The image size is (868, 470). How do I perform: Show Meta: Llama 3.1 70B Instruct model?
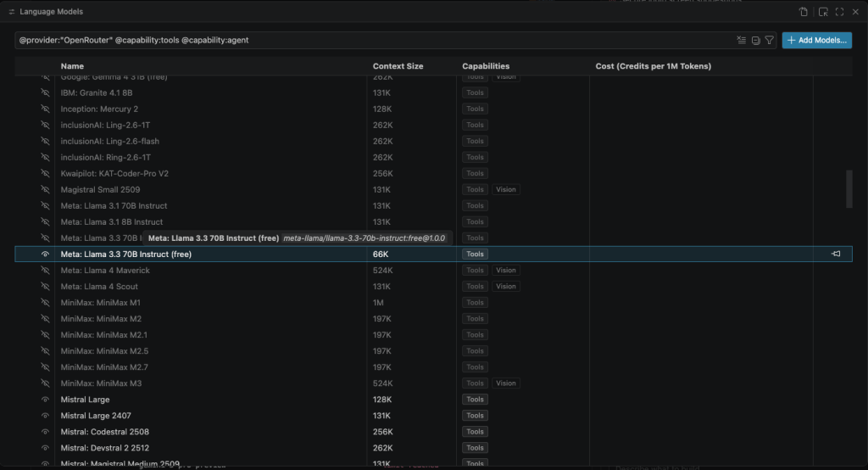(x=46, y=205)
